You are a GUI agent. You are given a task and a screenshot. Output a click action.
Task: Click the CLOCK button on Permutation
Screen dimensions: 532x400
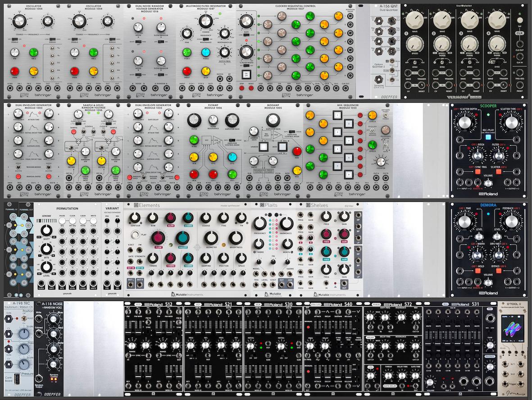[x=73, y=221]
